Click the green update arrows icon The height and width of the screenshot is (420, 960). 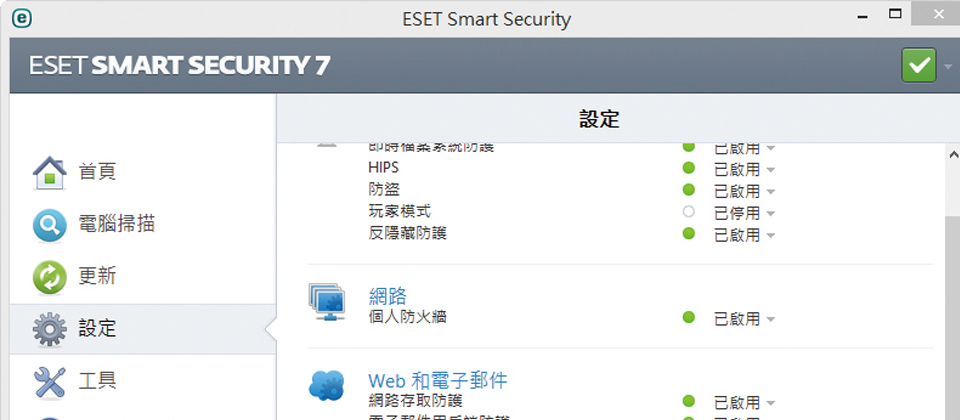pyautogui.click(x=50, y=277)
